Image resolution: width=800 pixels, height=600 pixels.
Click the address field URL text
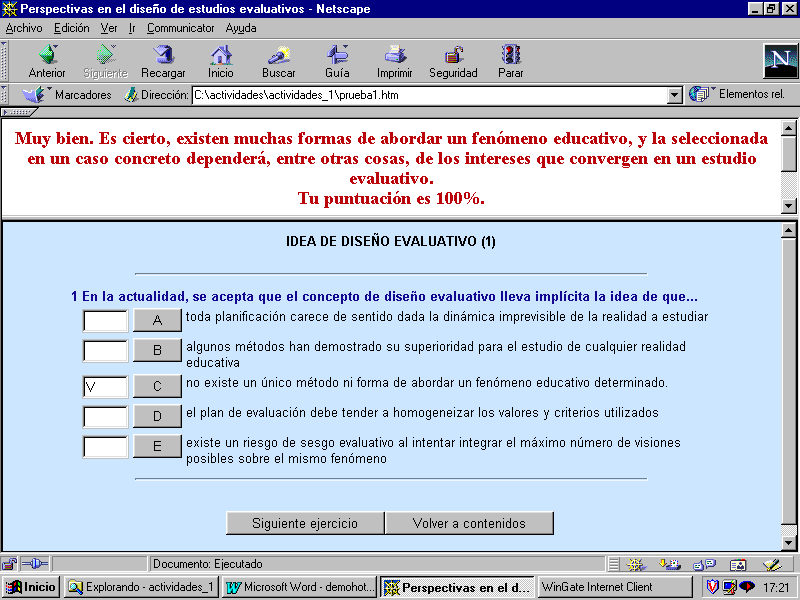(296, 95)
